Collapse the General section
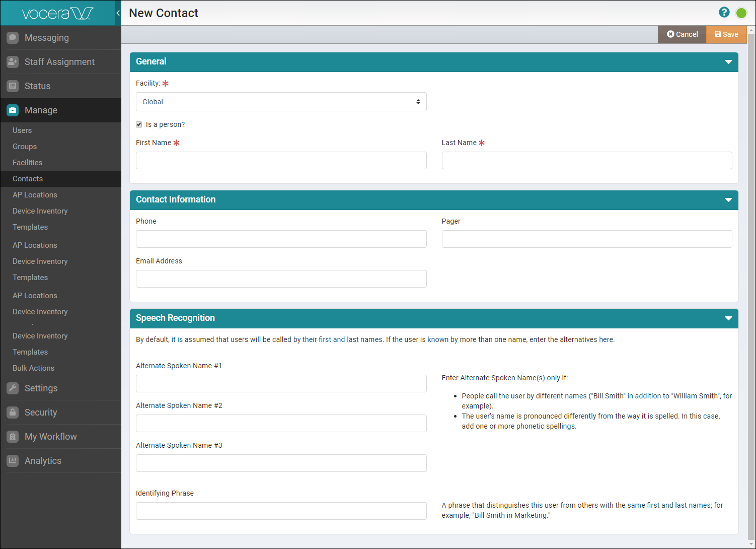The height and width of the screenshot is (549, 756). pyautogui.click(x=728, y=62)
